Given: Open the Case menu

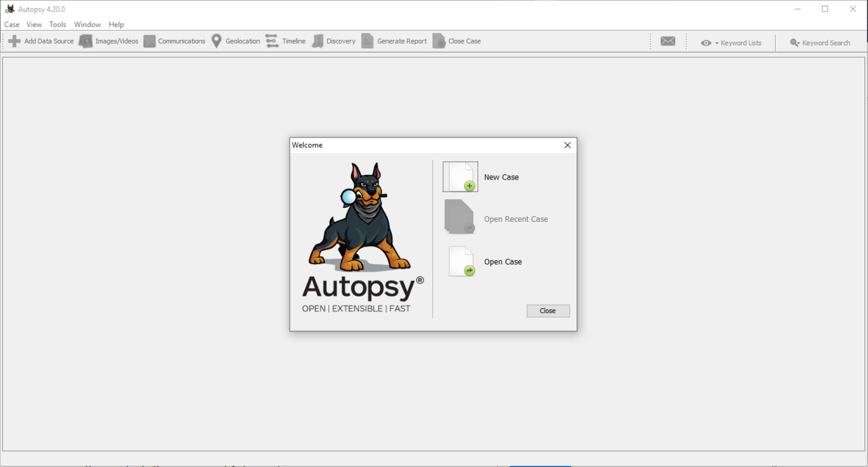Looking at the screenshot, I should point(12,25).
